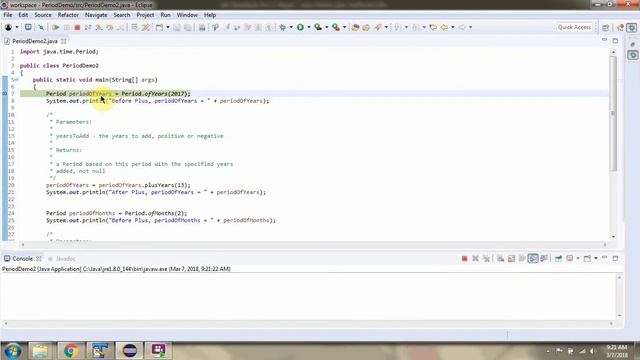Open the Refactor menu
The width and height of the screenshot is (640, 360).
point(68,15)
